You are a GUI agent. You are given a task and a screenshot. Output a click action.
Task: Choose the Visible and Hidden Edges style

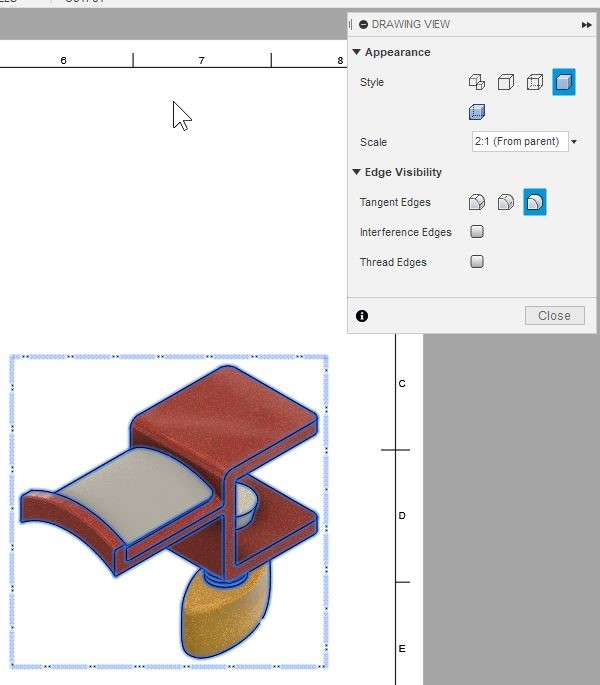click(x=535, y=82)
